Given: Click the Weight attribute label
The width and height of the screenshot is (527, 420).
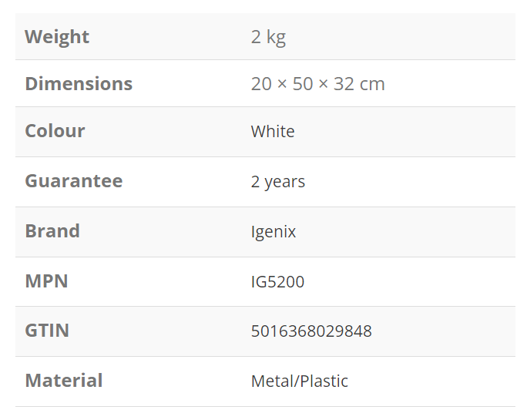Looking at the screenshot, I should click(x=57, y=37).
